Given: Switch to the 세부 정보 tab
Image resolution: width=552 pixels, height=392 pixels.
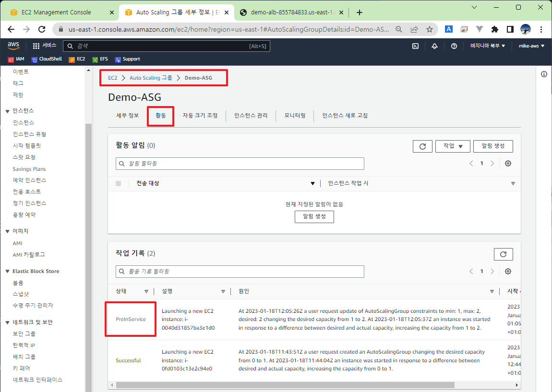Looking at the screenshot, I should (x=127, y=116).
